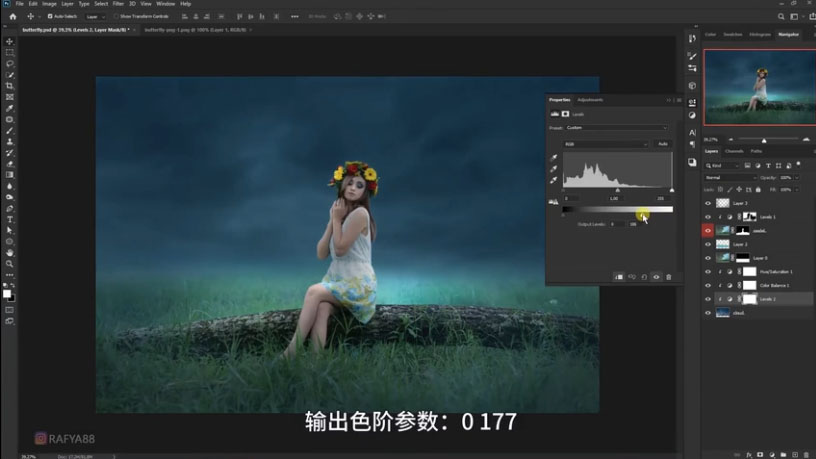This screenshot has width=816, height=459.
Task: Toggle the Auto-Select checkbox
Action: click(x=50, y=17)
